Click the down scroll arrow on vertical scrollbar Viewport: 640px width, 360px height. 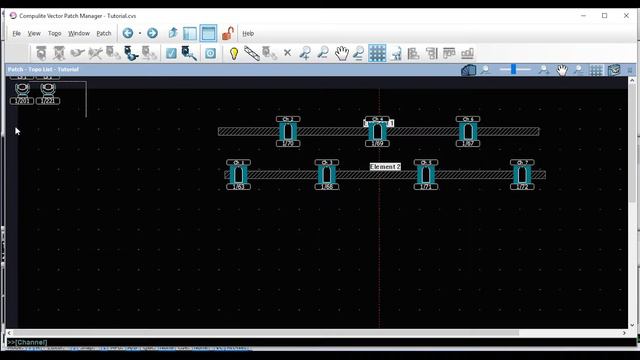tap(632, 325)
